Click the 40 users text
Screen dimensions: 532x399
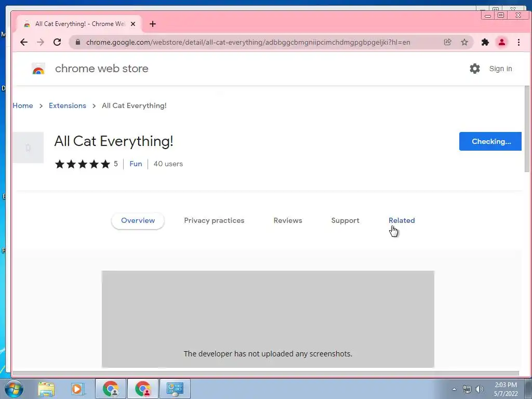coord(168,164)
